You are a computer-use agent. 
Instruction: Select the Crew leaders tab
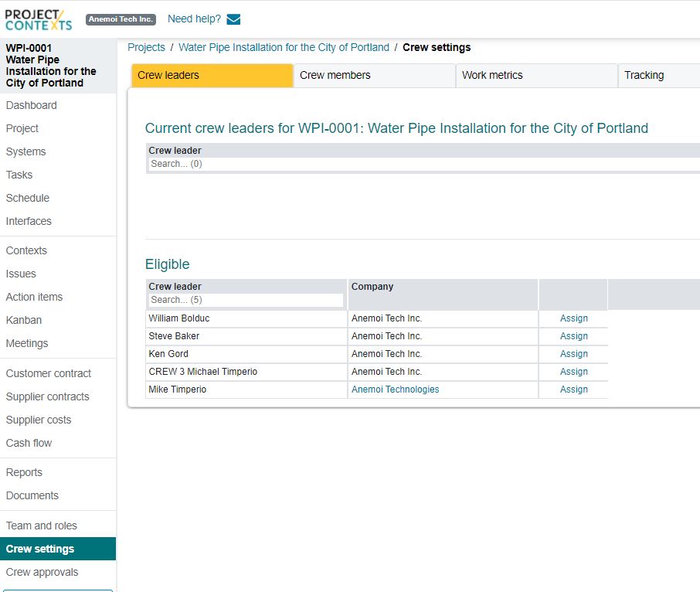click(212, 76)
